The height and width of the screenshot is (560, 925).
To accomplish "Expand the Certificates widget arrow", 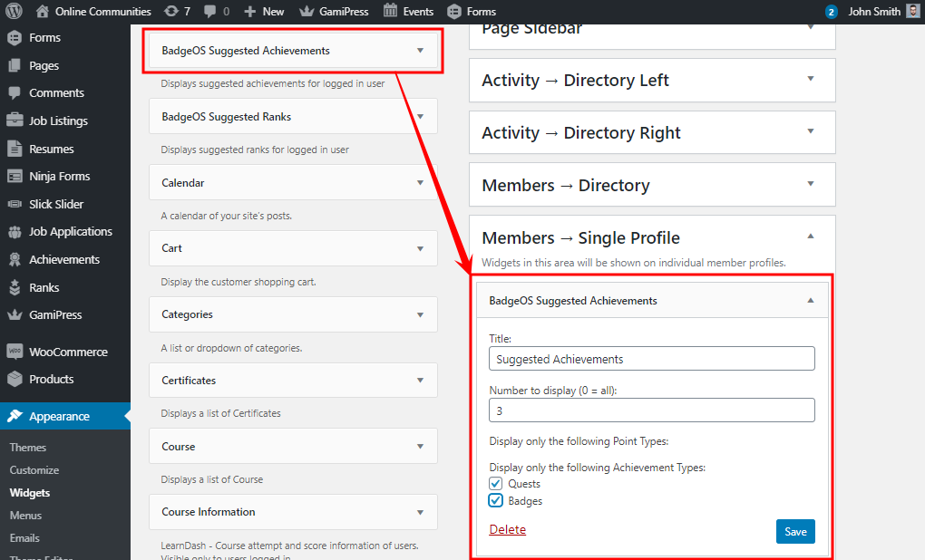I will (420, 380).
